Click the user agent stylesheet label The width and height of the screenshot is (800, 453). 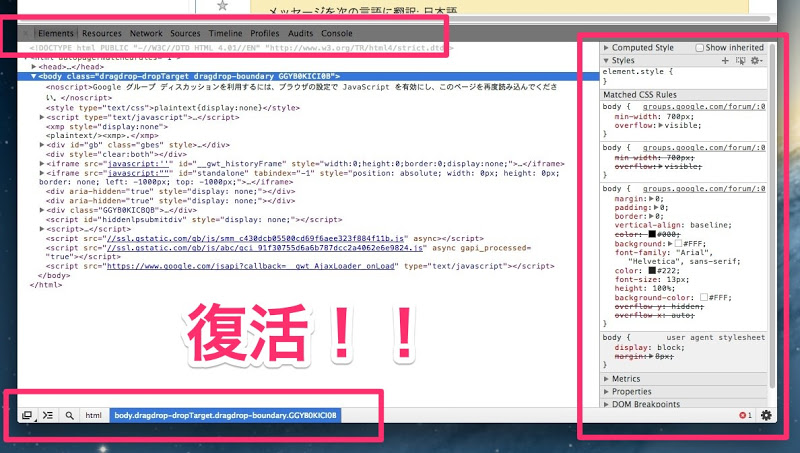[716, 338]
